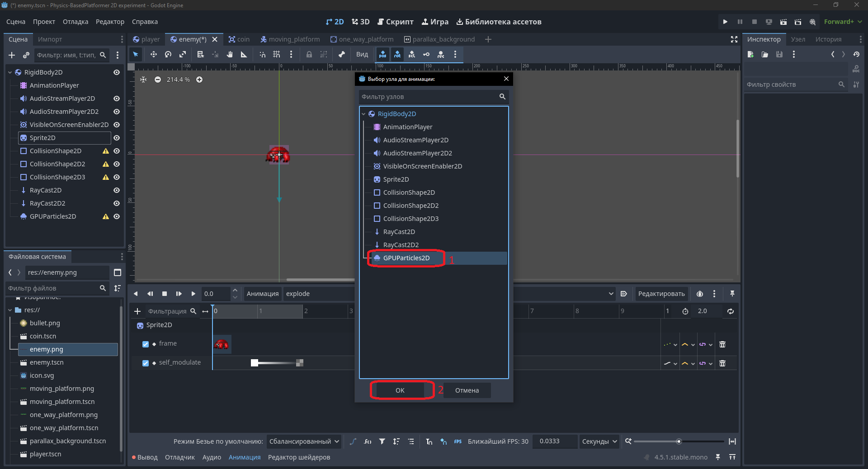
Task: Run the project with play icon
Action: tap(725, 22)
